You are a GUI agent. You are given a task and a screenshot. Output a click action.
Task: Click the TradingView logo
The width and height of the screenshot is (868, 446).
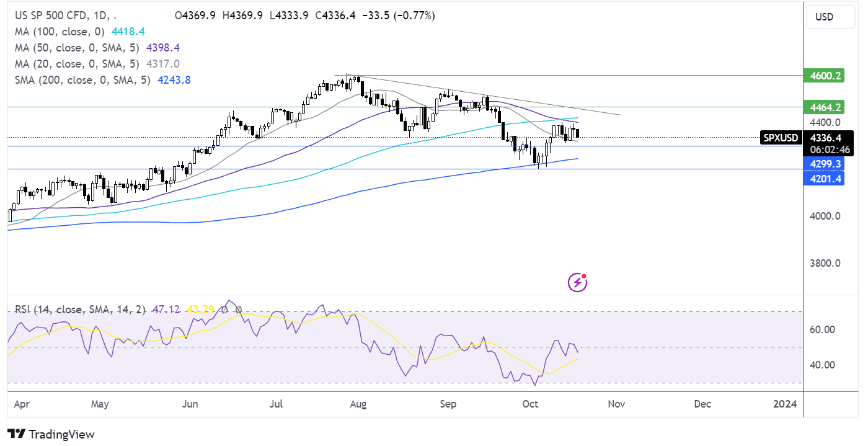click(51, 434)
